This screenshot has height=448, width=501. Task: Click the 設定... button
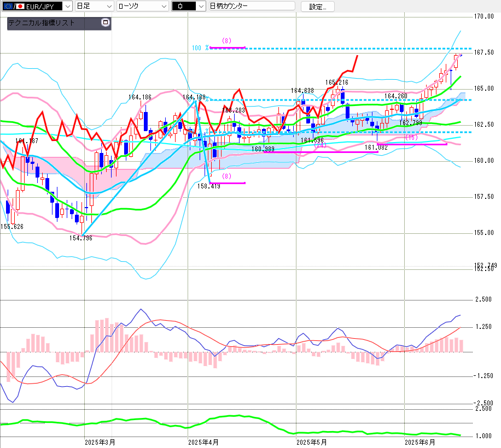(318, 7)
